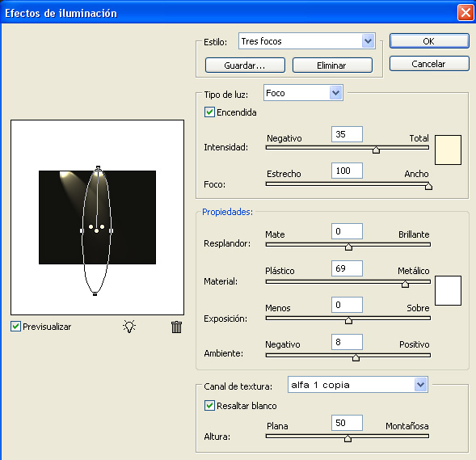The width and height of the screenshot is (476, 460).
Task: Click the Eliminar button
Action: pyautogui.click(x=332, y=65)
